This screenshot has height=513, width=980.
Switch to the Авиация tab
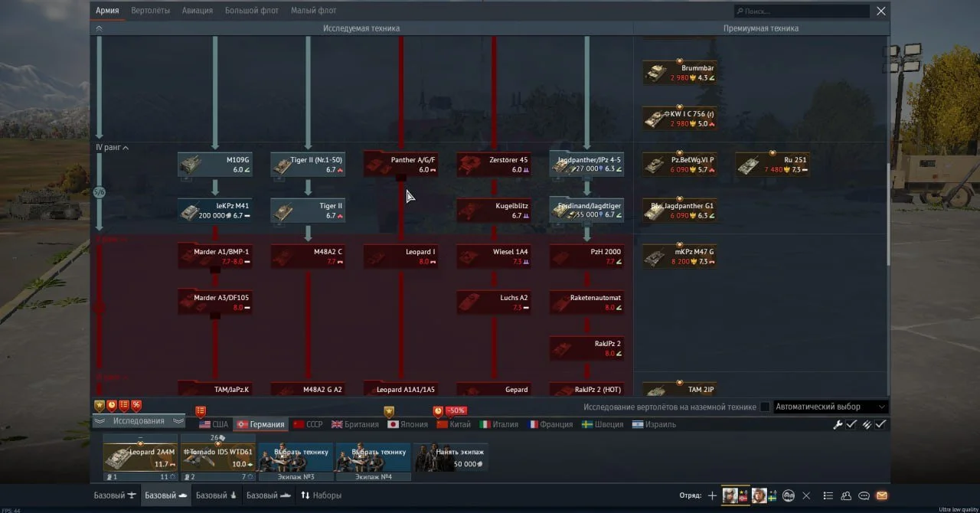[198, 11]
